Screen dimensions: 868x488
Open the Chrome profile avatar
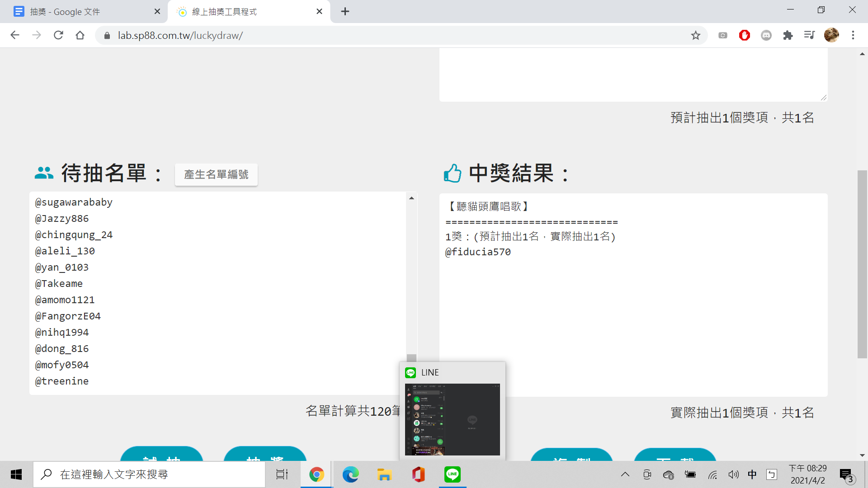pos(831,35)
